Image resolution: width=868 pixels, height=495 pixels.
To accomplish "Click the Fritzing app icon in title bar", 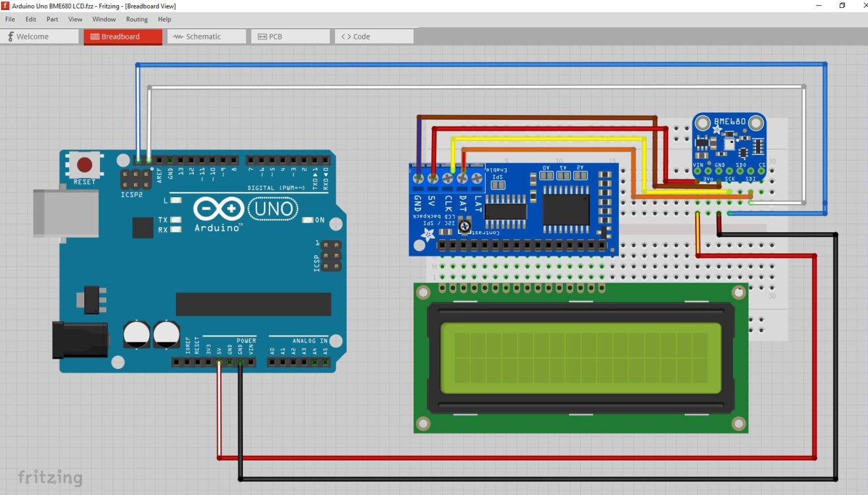I will (5, 6).
